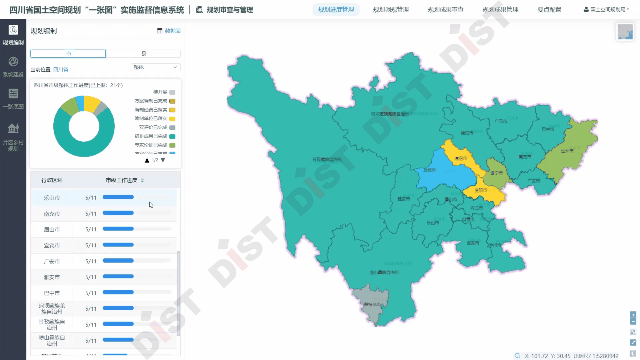Switch to the 县 tab
The height and width of the screenshot is (360, 640).
point(143,53)
